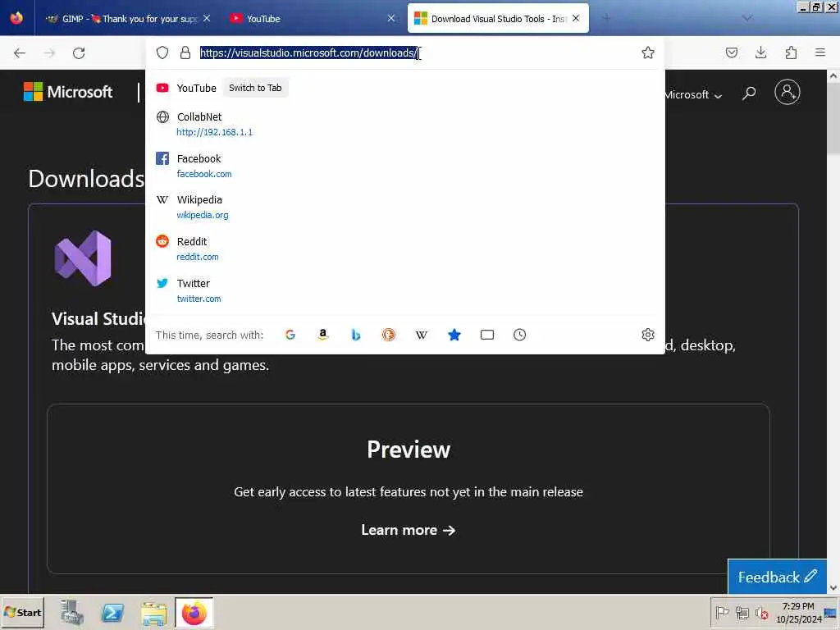Open Server Manager from the taskbar

[71, 612]
